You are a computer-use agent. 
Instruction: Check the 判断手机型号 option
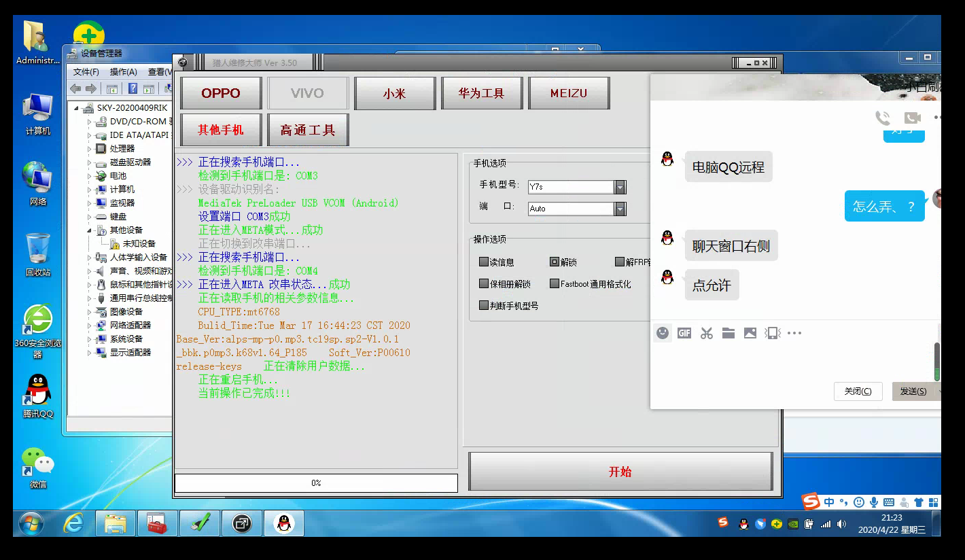click(x=484, y=306)
